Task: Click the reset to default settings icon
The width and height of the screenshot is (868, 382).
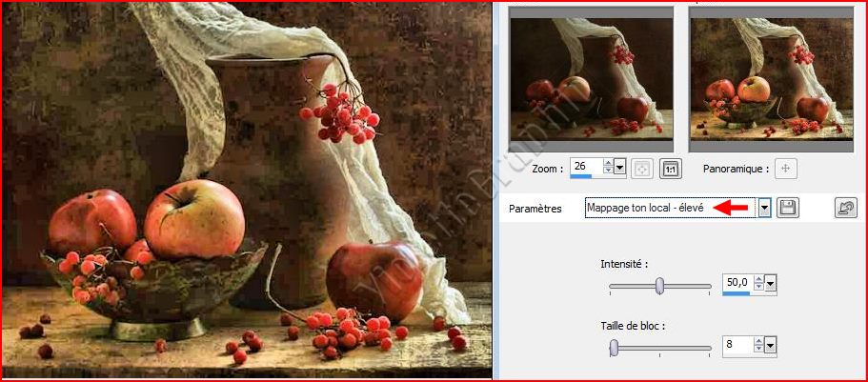Action: click(x=845, y=209)
